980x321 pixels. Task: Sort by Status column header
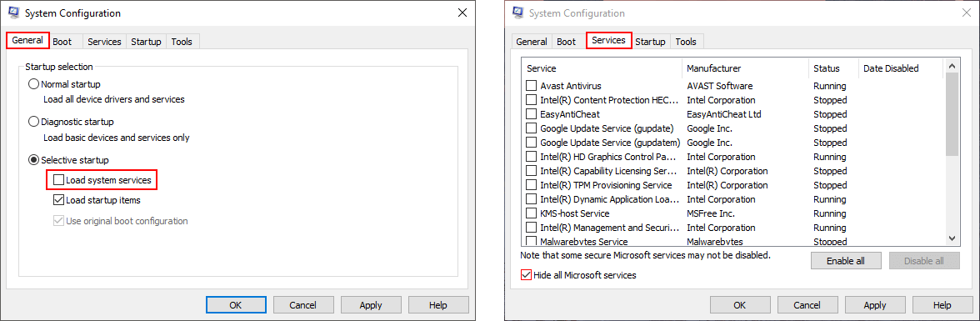(833, 68)
